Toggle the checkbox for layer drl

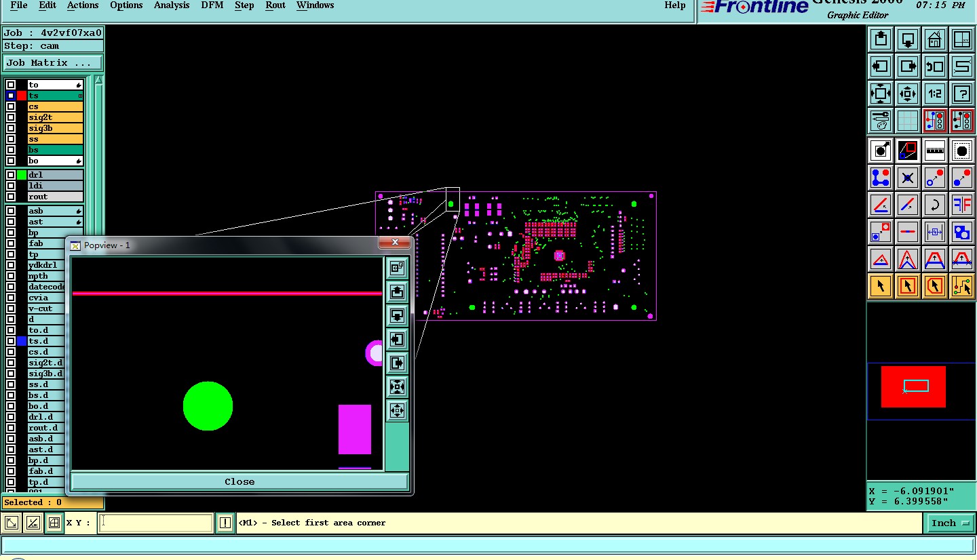click(11, 175)
